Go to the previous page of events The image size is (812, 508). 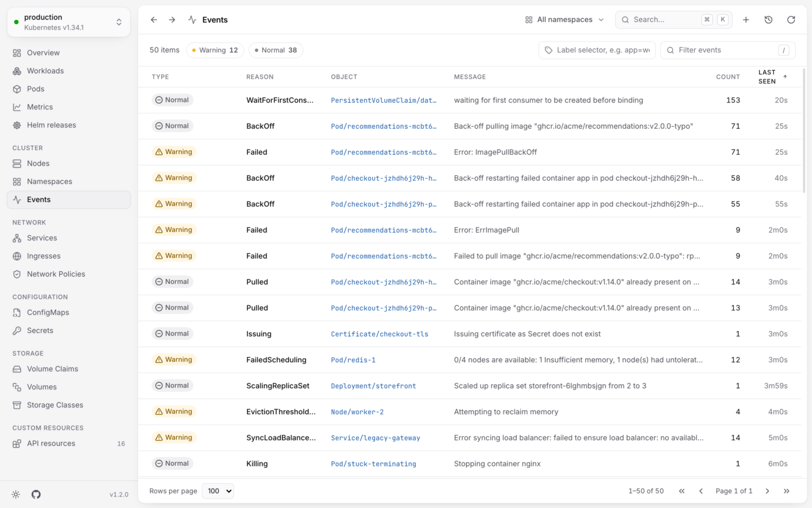[701, 491]
